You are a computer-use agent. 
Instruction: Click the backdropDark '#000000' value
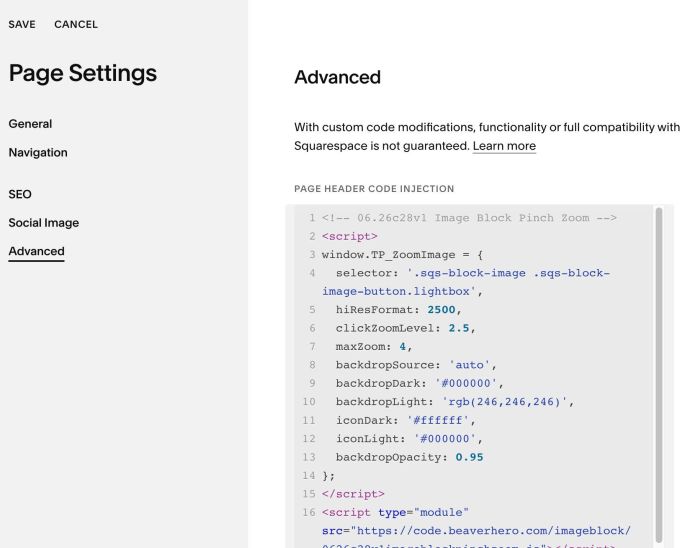click(x=466, y=383)
